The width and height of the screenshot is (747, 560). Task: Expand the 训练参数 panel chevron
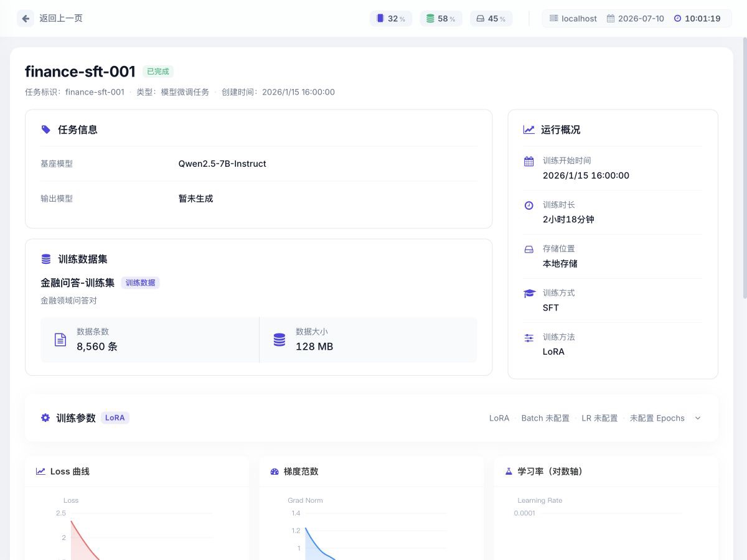tap(698, 418)
